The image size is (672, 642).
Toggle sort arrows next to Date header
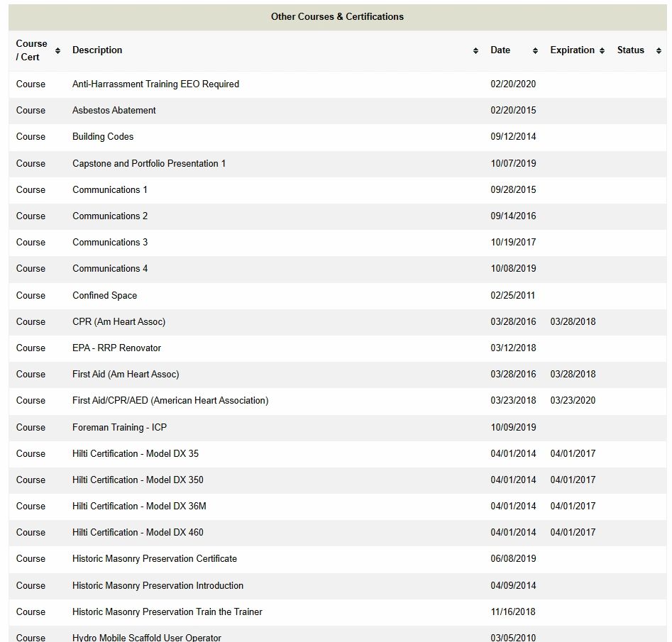[535, 50]
